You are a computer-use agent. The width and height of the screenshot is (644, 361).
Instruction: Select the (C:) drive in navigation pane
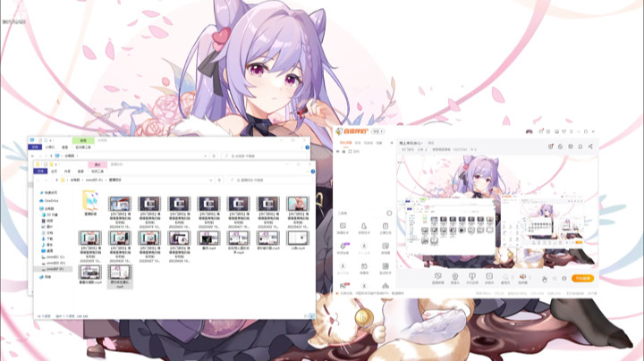(53, 256)
